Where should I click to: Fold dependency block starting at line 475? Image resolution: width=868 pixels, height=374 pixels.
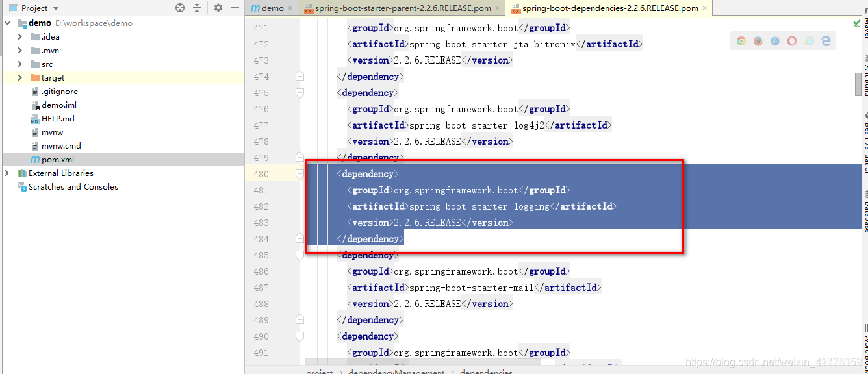coord(300,93)
